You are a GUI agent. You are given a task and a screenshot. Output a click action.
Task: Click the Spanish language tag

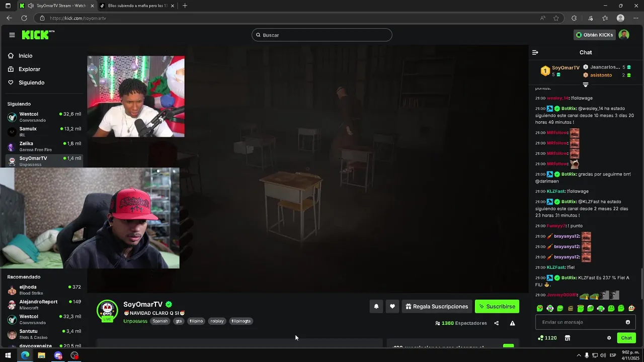(x=160, y=321)
